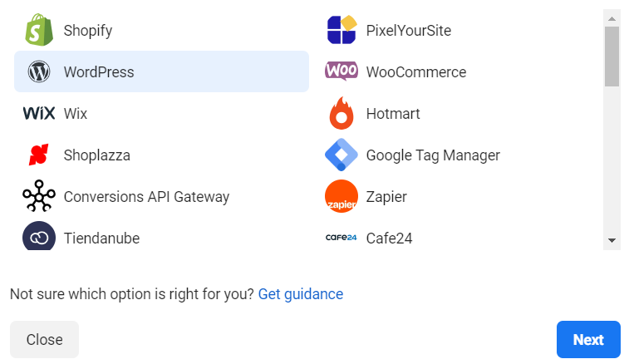Click the partner list scrollbar thumb
Screen dimensions: 629x364
tap(612, 57)
